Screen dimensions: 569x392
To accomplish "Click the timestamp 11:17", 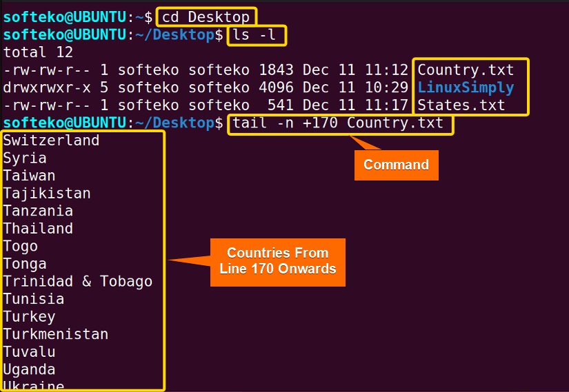I will point(386,105).
